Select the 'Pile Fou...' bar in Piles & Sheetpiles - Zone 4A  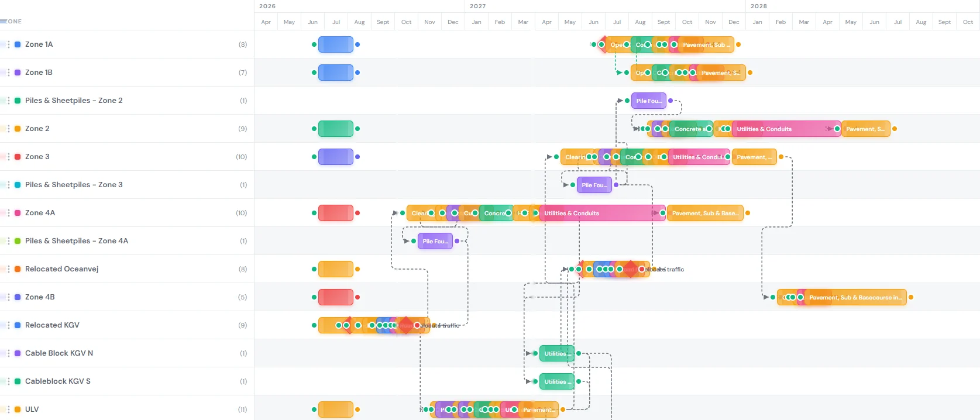pyautogui.click(x=435, y=241)
